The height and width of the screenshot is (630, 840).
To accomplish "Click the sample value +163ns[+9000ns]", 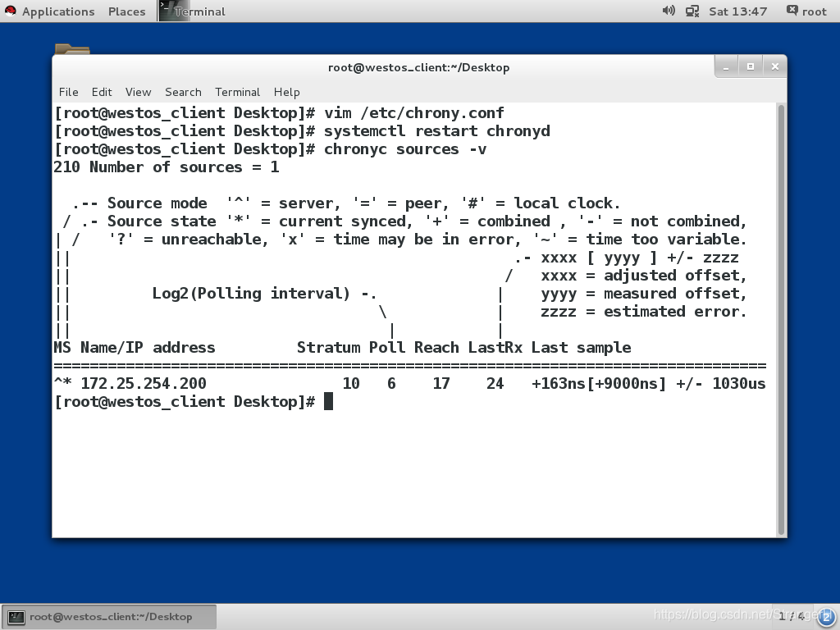I will (599, 384).
